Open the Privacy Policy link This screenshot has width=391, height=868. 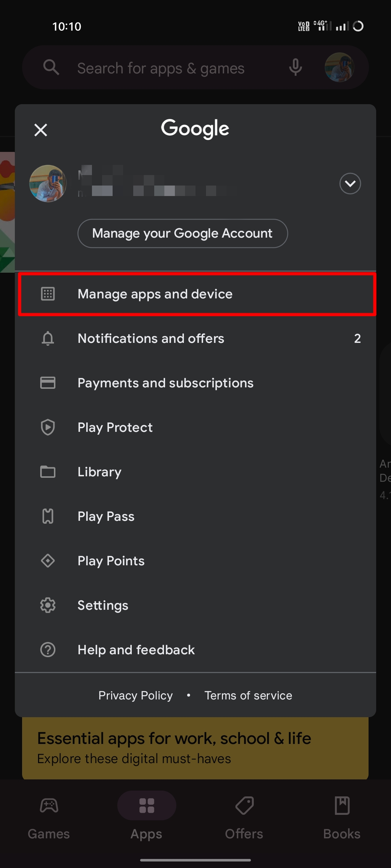point(135,695)
